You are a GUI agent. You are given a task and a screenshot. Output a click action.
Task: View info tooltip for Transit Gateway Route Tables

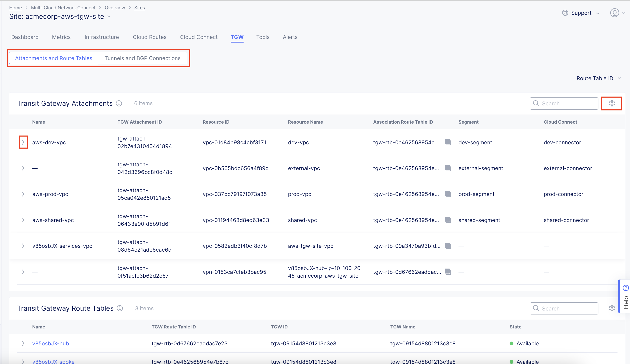click(x=120, y=308)
